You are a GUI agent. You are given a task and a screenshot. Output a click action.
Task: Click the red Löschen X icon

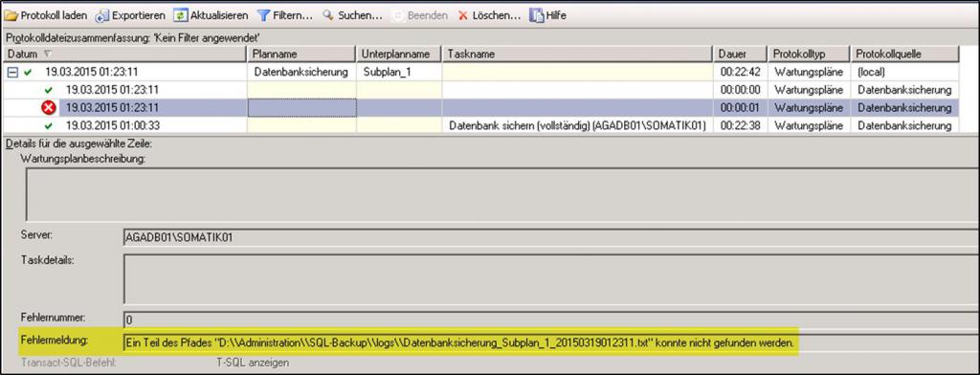click(x=463, y=15)
